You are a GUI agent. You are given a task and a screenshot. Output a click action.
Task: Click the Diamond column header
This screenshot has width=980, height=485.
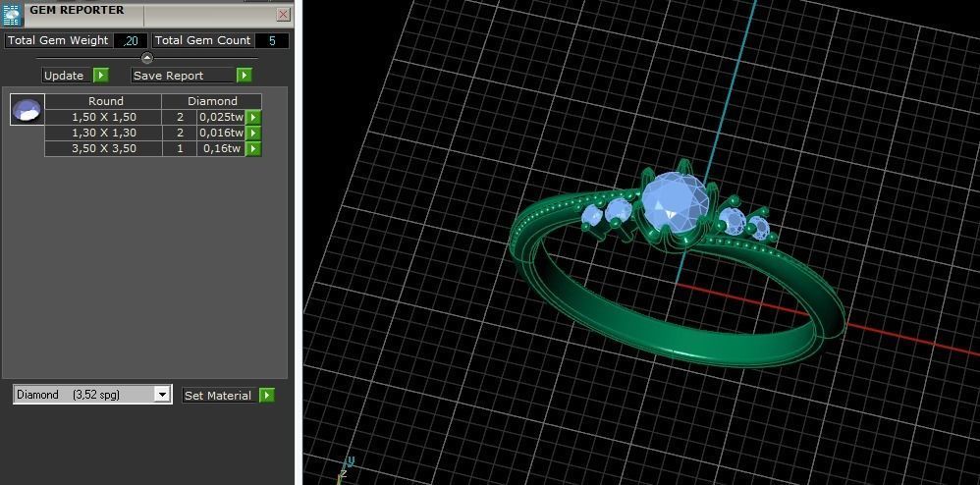212,101
